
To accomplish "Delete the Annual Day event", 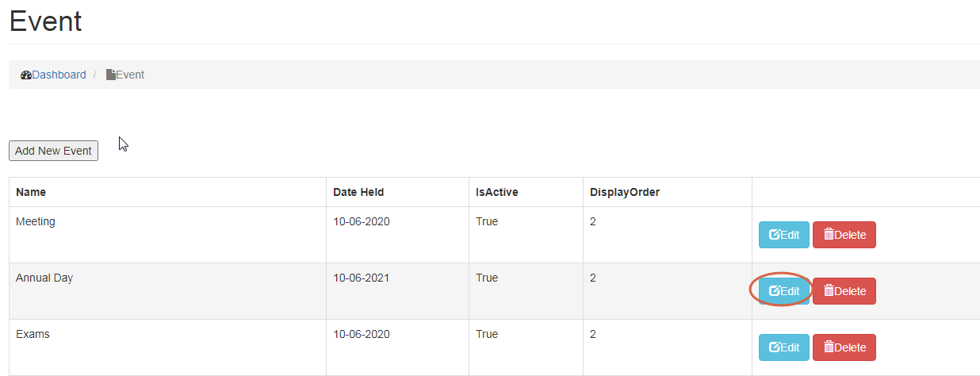I will [x=844, y=291].
